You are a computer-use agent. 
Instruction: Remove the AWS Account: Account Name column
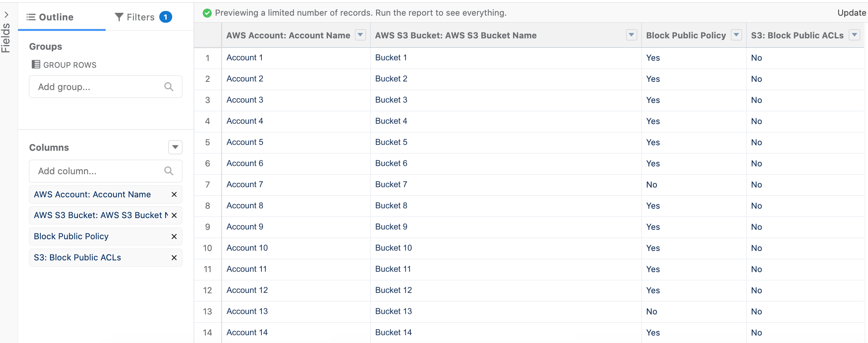pyautogui.click(x=174, y=194)
